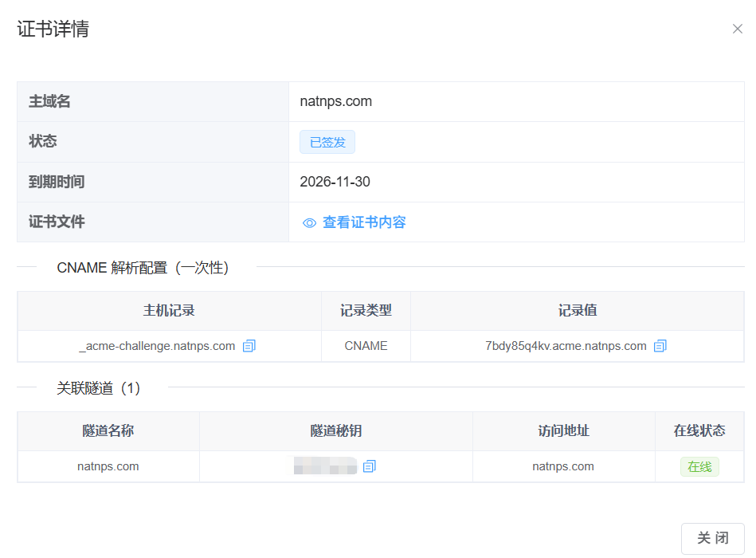The height and width of the screenshot is (558, 756).
Task: Select the expiry date 2026-11-30
Action: tap(335, 182)
